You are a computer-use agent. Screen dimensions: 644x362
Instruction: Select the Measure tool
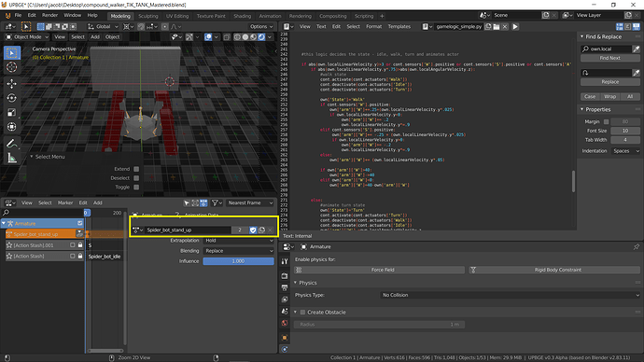[x=11, y=158]
